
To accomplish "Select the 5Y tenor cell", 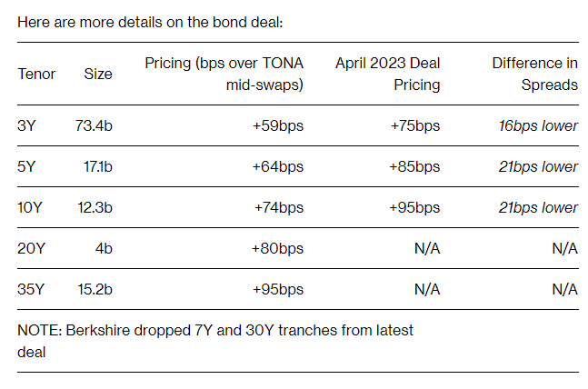I will [x=26, y=166].
